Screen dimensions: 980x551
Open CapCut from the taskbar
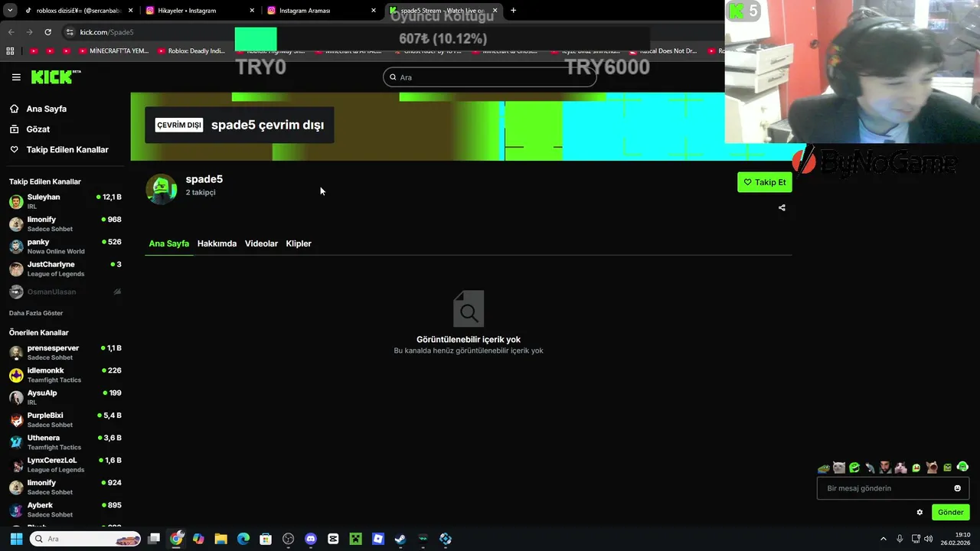(333, 539)
